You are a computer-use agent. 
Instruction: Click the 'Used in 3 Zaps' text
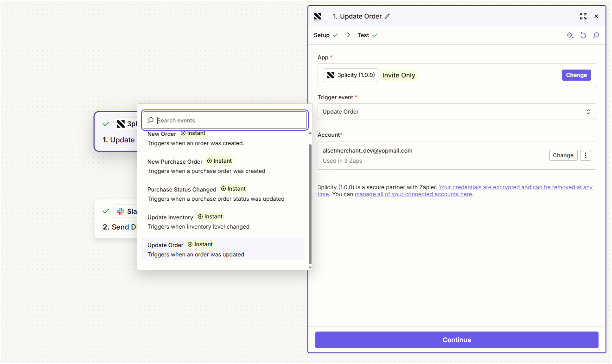(342, 161)
